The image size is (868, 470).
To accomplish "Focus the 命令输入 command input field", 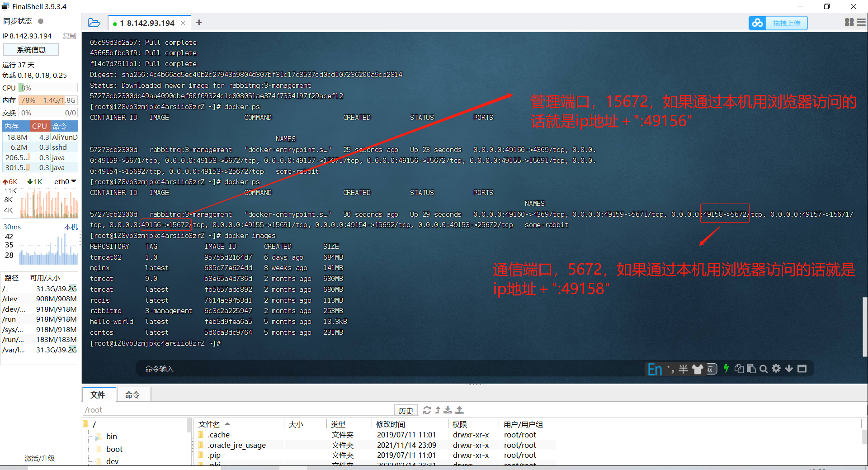I will pos(389,369).
